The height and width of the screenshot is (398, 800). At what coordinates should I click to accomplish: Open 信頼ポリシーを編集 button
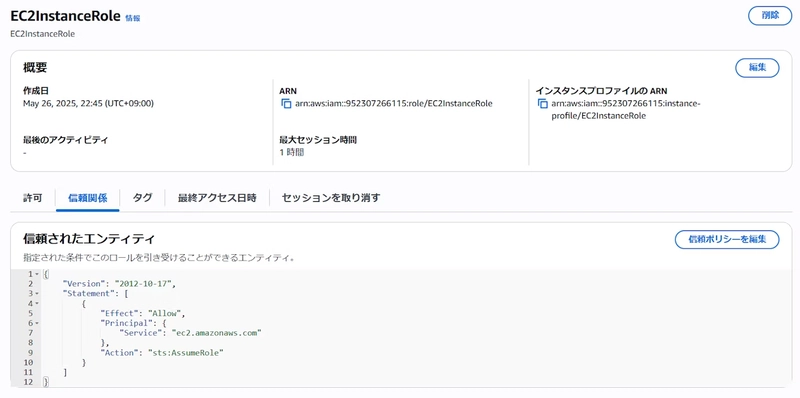[x=727, y=239]
